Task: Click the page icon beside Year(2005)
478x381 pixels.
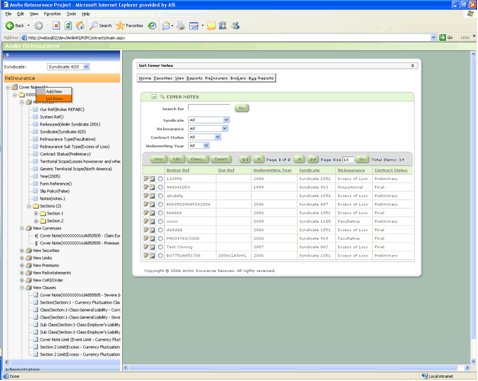Action: [36, 176]
